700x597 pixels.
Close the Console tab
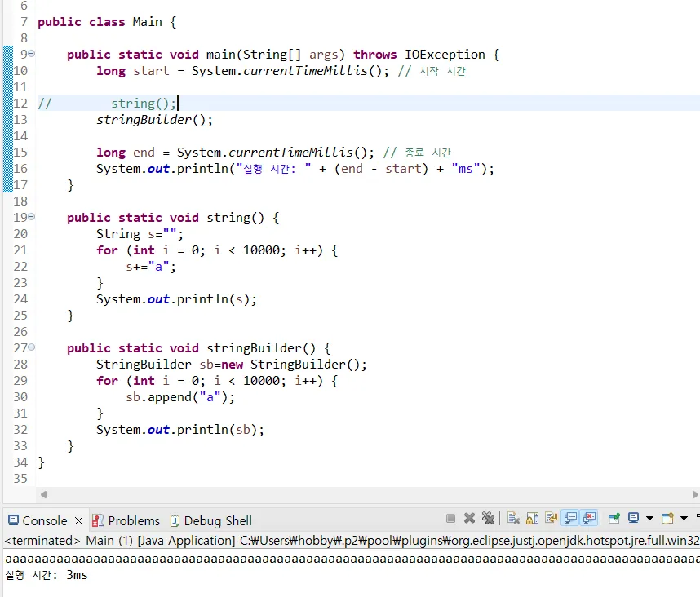tap(78, 520)
